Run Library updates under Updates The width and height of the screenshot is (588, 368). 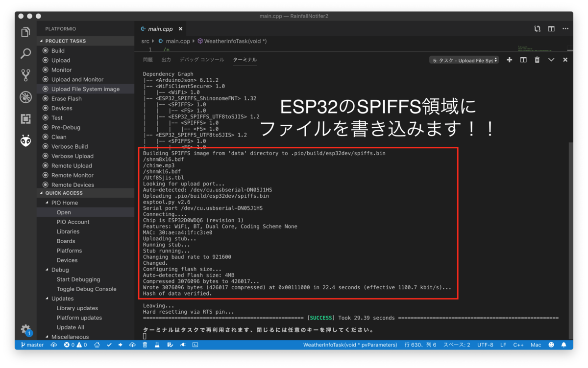(77, 308)
